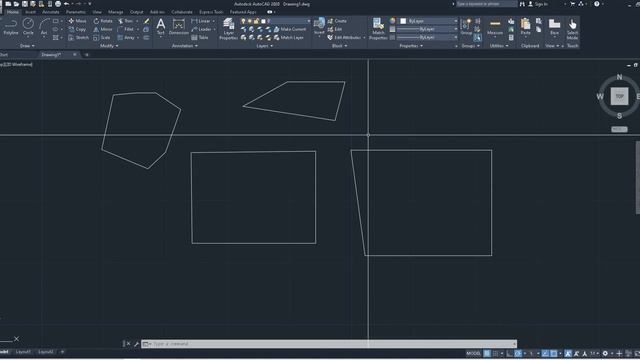Click the Plot printer icon in quick access toolbar

(x=58, y=4)
